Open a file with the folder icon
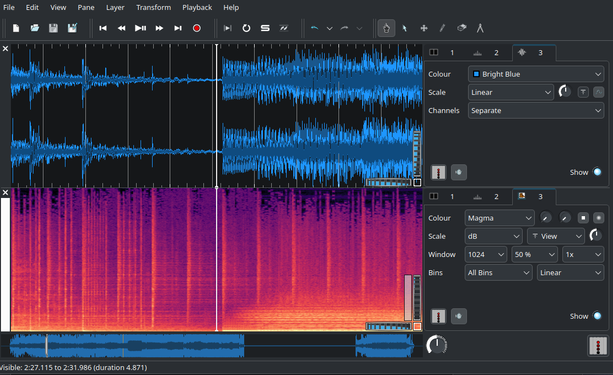Screen dimensions: 613x375 [35, 28]
